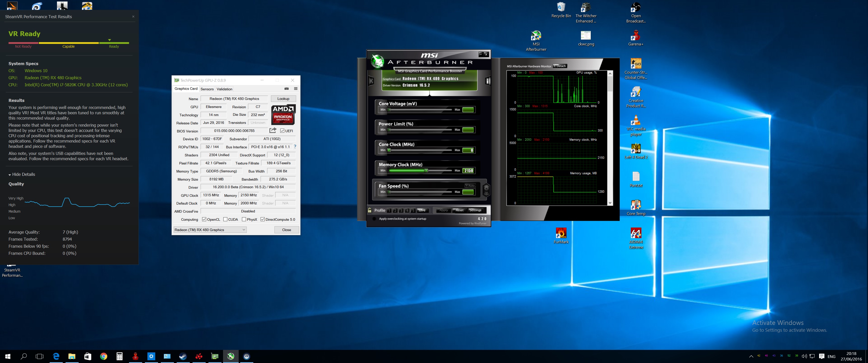Viewport: 868px width, 363px height.
Task: Click the hardware monitor scrollbar down arrow
Action: (x=610, y=203)
